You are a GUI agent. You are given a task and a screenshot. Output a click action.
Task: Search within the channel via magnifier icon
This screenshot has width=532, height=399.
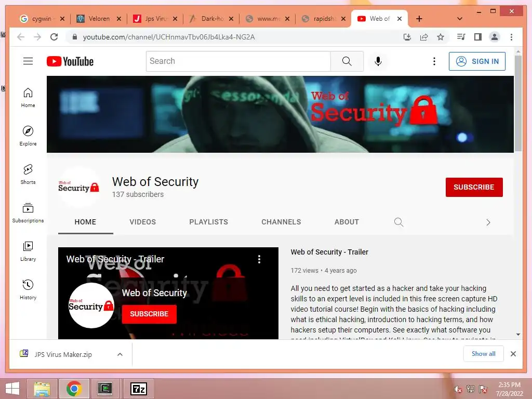398,222
